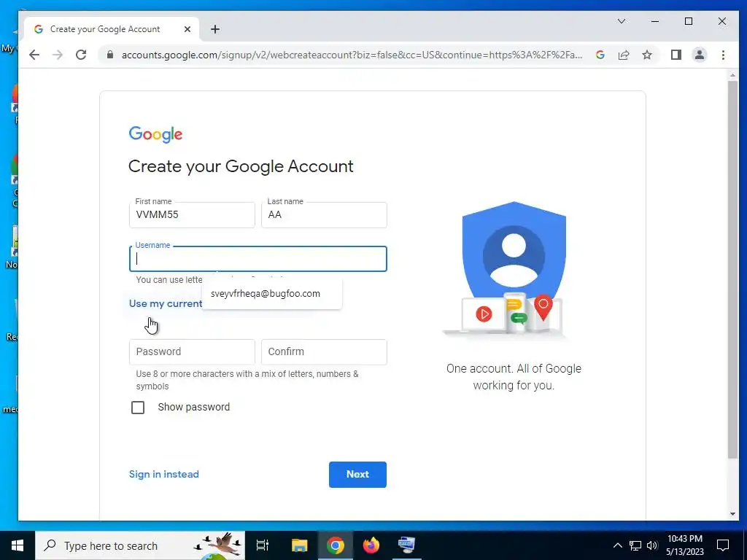
Task: Enable the Show password checkbox
Action: (138, 408)
